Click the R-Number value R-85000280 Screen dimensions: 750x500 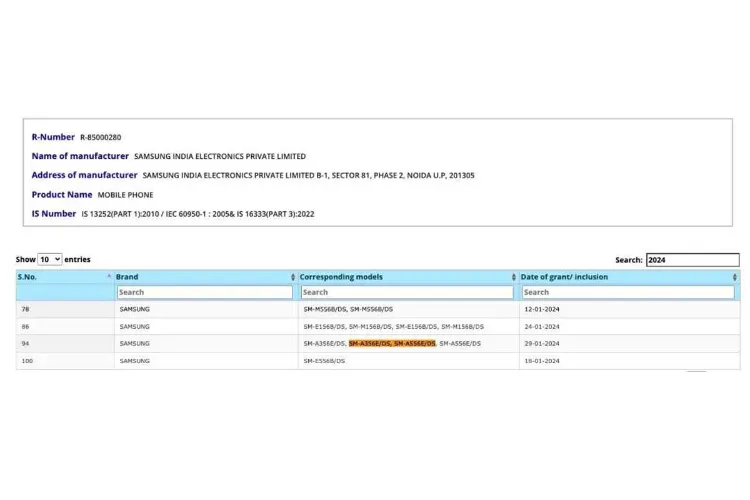100,137
